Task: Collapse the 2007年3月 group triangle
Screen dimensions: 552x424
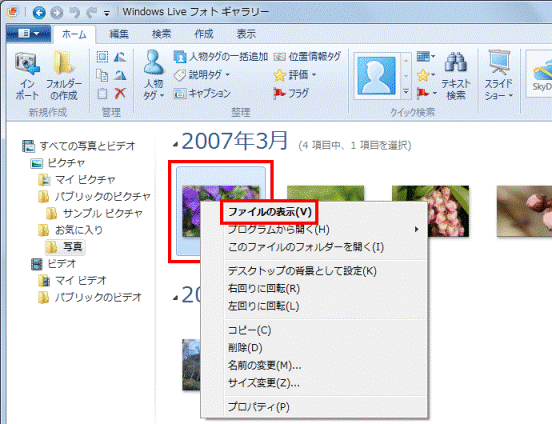Action: pos(175,144)
